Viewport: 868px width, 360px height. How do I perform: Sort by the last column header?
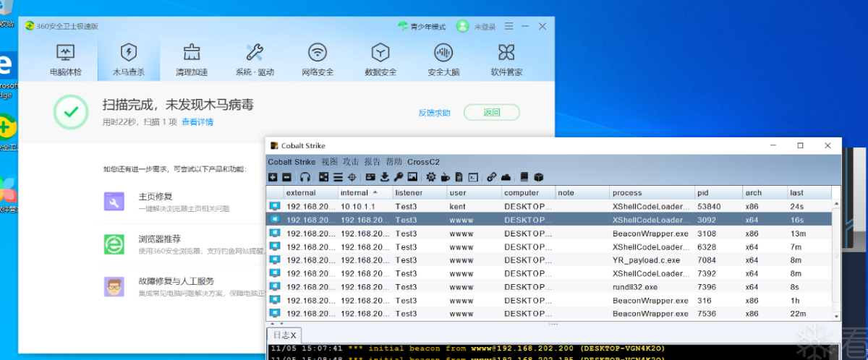(809, 193)
